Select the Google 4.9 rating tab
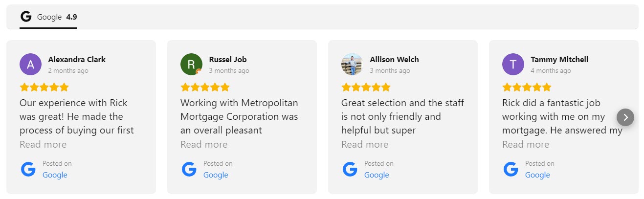The width and height of the screenshot is (644, 199). pyautogui.click(x=48, y=17)
